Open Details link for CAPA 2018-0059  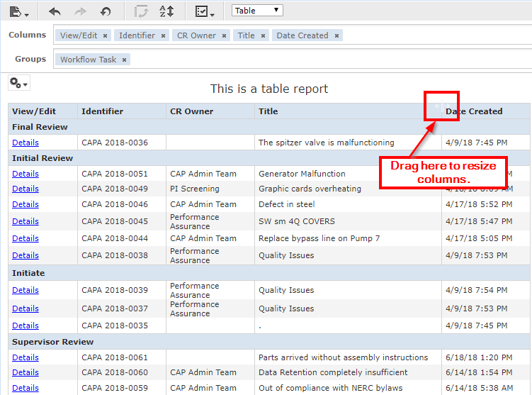coord(26,388)
